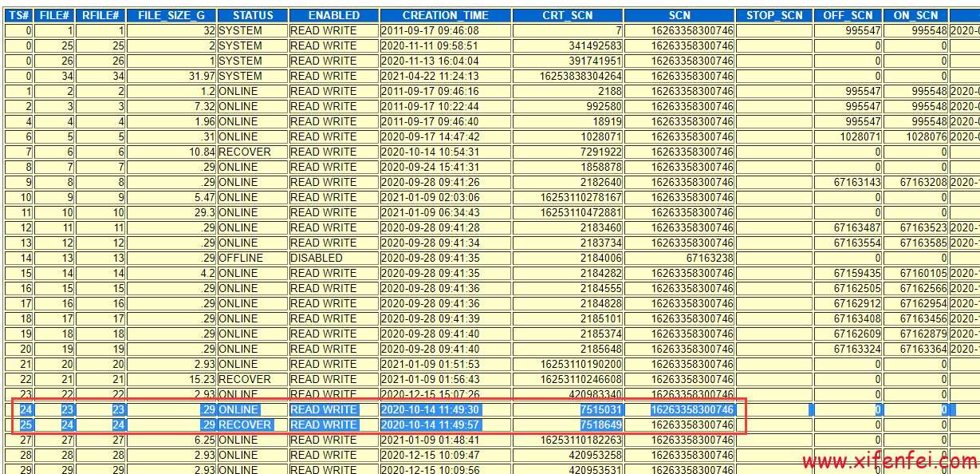Click the STOP_SCN column header

(774, 15)
